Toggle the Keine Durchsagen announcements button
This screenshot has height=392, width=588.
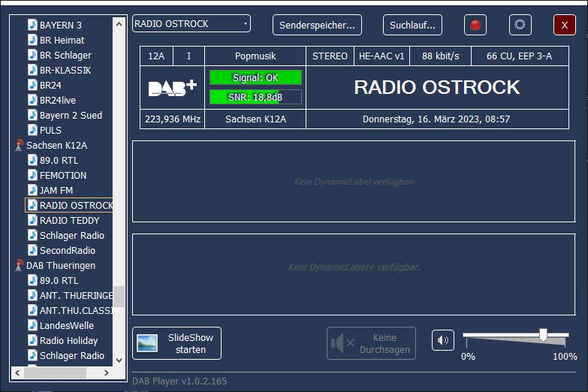[x=371, y=343]
